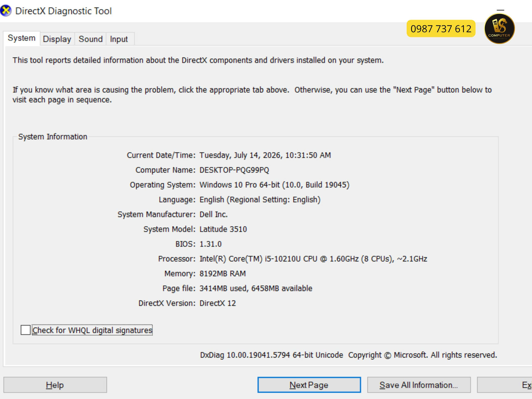Screen dimensions: 532x399
Task: Click the Exit button at bottom right
Action: point(505,385)
